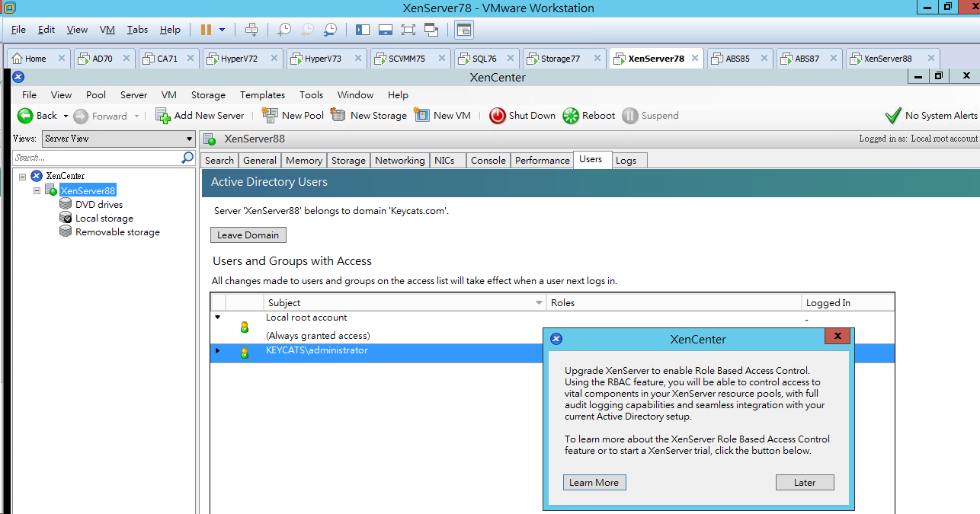Switch to the Networking tab

399,160
